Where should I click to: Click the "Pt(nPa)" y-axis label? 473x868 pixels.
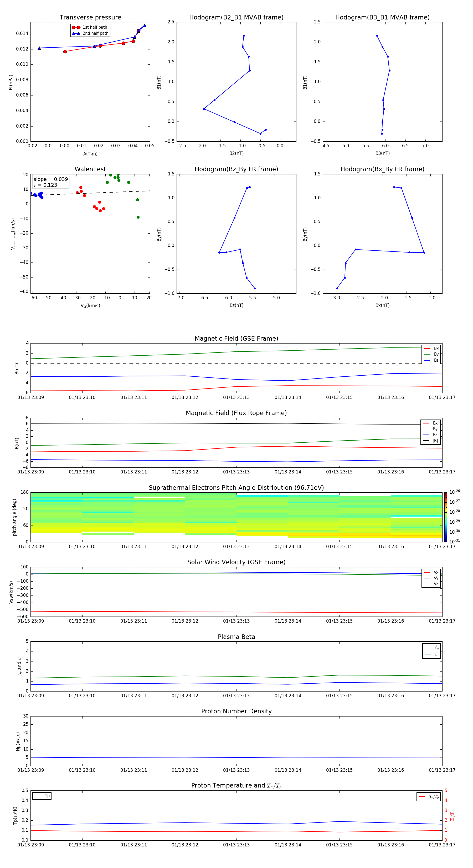(x=11, y=82)
